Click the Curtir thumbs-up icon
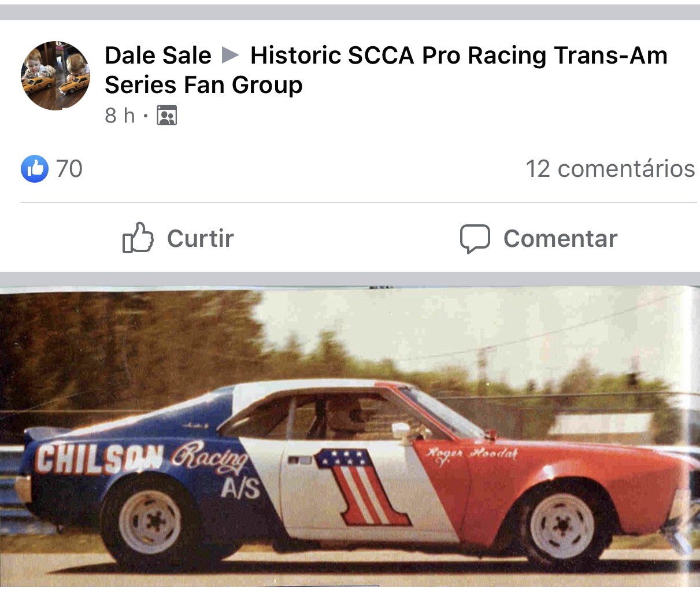Screen dimensions: 700x603 coord(138,238)
